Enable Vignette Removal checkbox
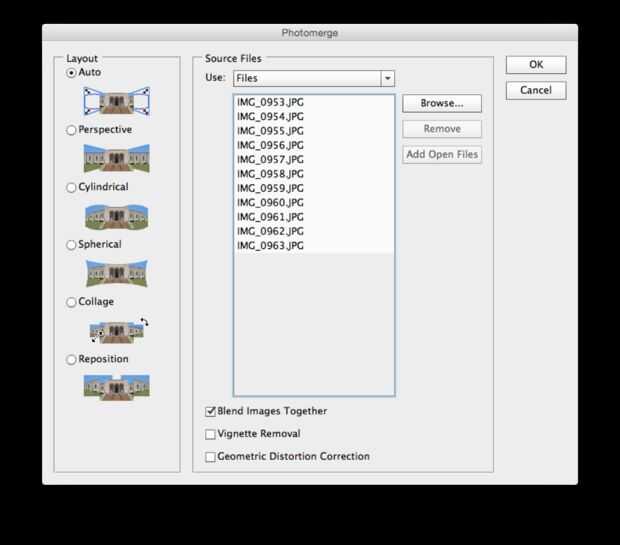The height and width of the screenshot is (545, 620). (x=210, y=434)
